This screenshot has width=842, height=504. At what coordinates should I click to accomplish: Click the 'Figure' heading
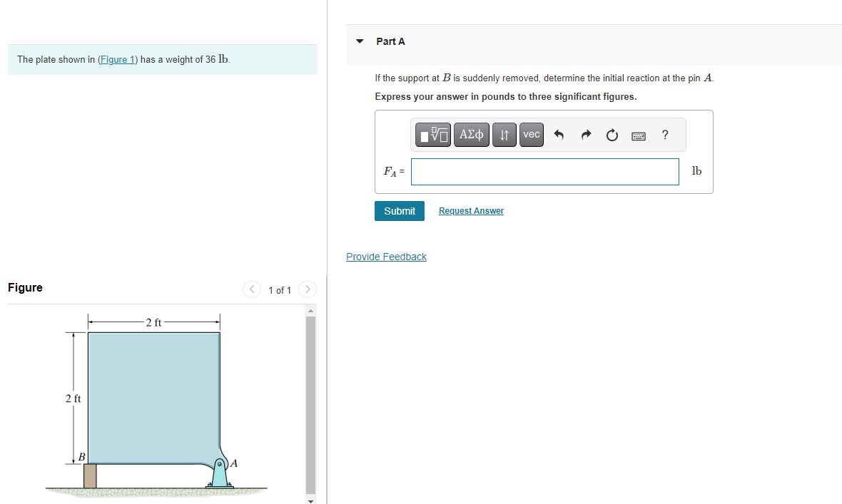click(25, 288)
